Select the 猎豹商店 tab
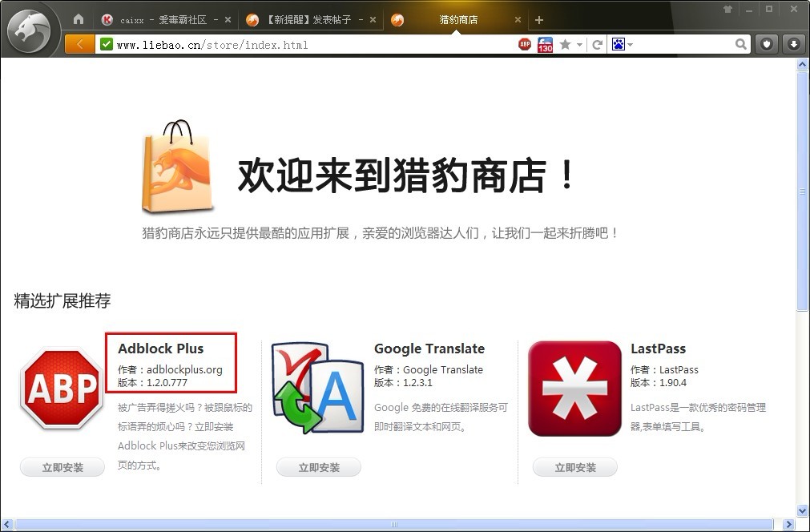 [x=458, y=20]
